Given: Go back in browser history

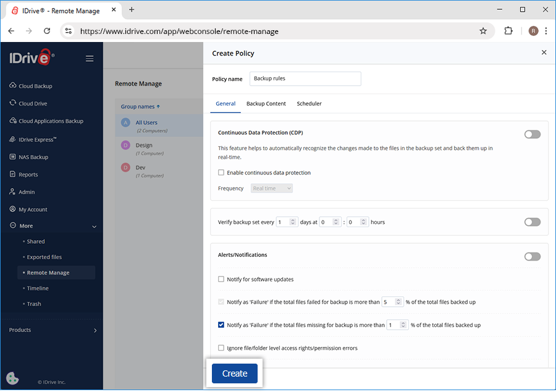Looking at the screenshot, I should 11,31.
